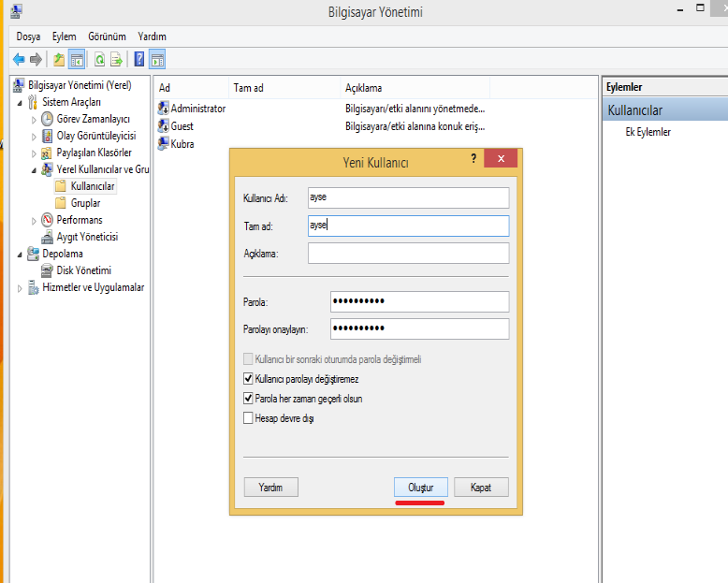The height and width of the screenshot is (583, 728).
Task: Click the Forward arrow in toolbar
Action: 36,59
